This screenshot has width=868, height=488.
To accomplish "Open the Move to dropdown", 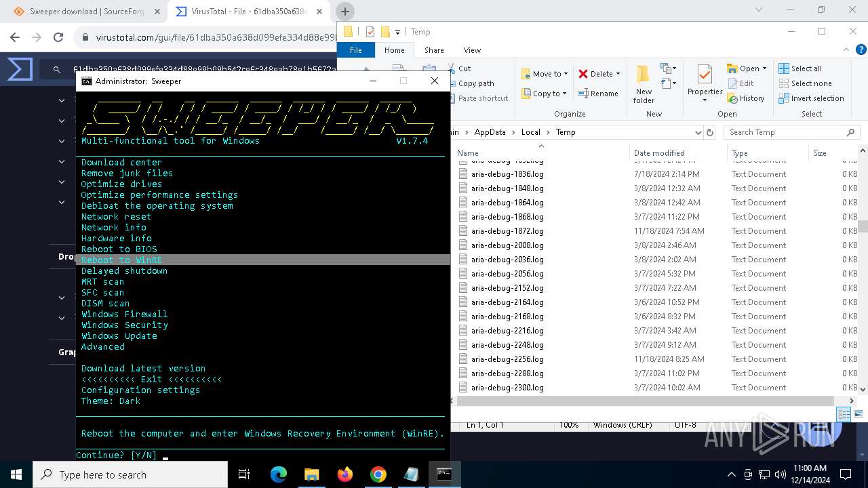I will [546, 74].
